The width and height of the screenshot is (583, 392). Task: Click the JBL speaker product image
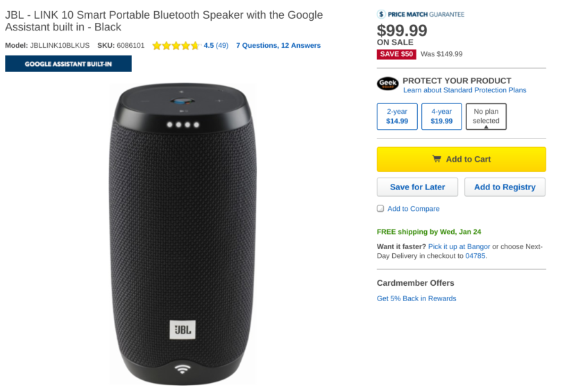[183, 235]
